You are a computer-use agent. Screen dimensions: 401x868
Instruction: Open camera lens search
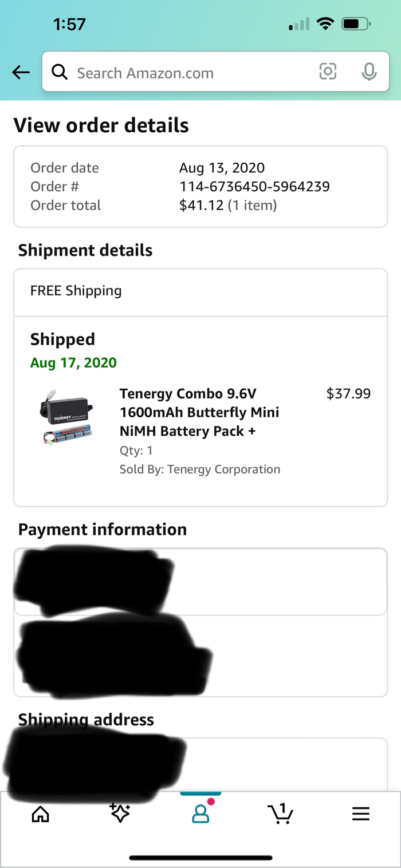coord(328,72)
